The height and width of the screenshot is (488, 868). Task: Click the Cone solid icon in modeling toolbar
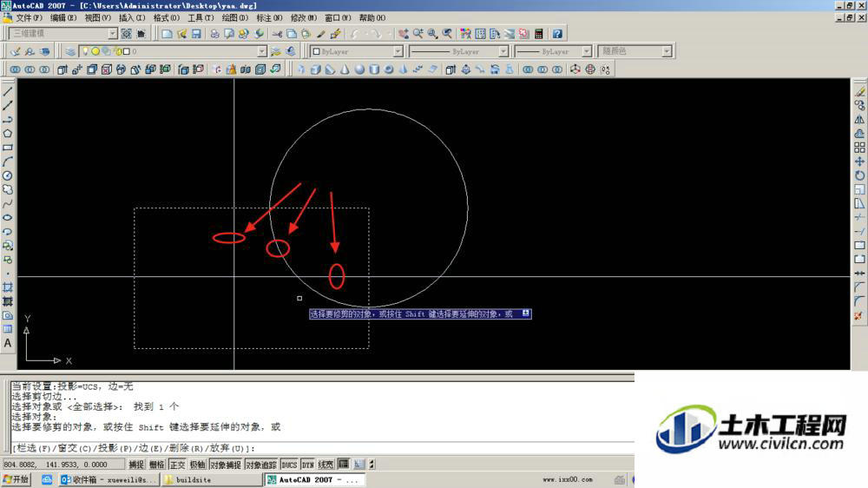345,69
